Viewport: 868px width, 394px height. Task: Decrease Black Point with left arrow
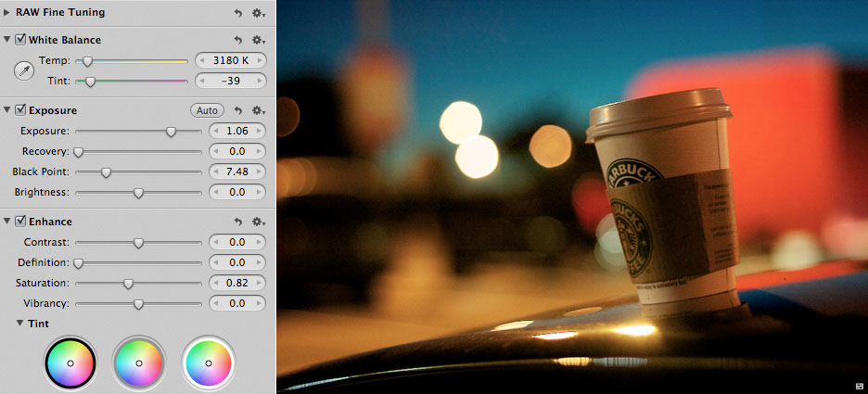tap(215, 172)
